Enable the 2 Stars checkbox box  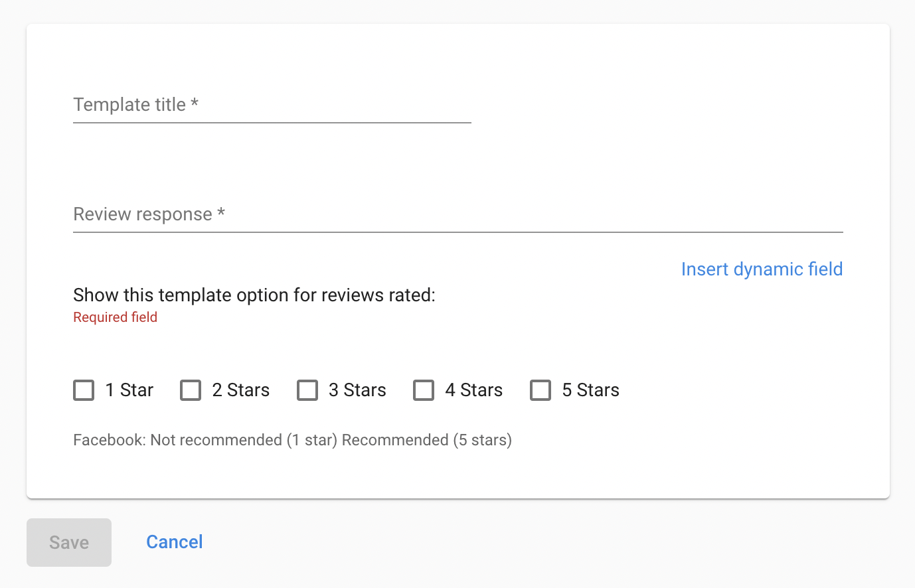(191, 390)
